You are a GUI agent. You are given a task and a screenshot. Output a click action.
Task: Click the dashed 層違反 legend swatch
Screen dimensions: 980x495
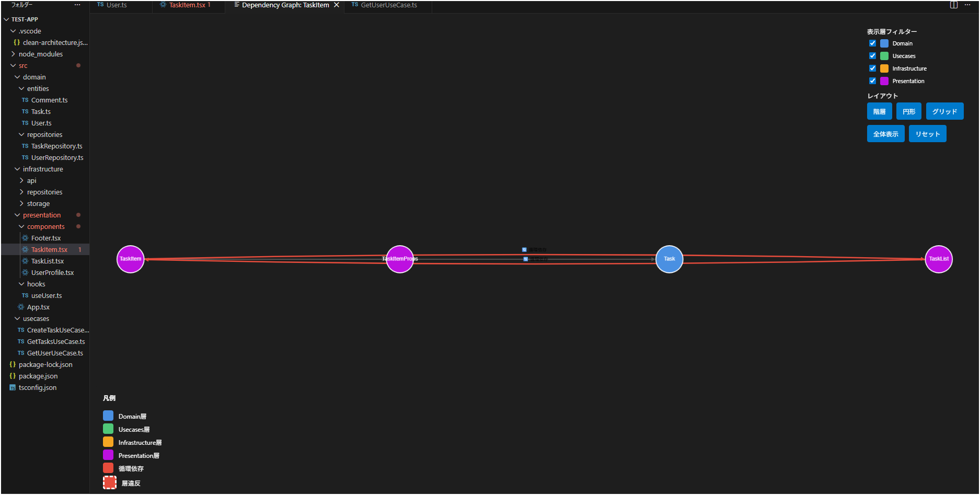click(109, 482)
